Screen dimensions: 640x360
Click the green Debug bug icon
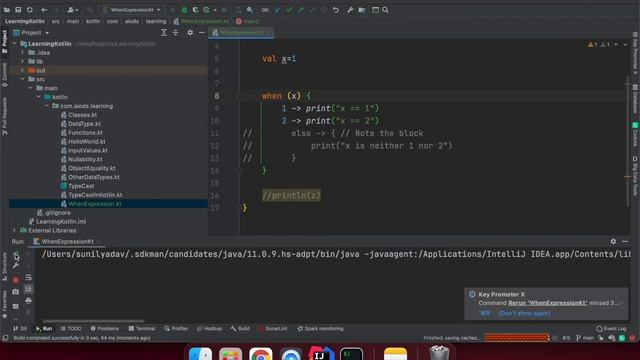[184, 10]
